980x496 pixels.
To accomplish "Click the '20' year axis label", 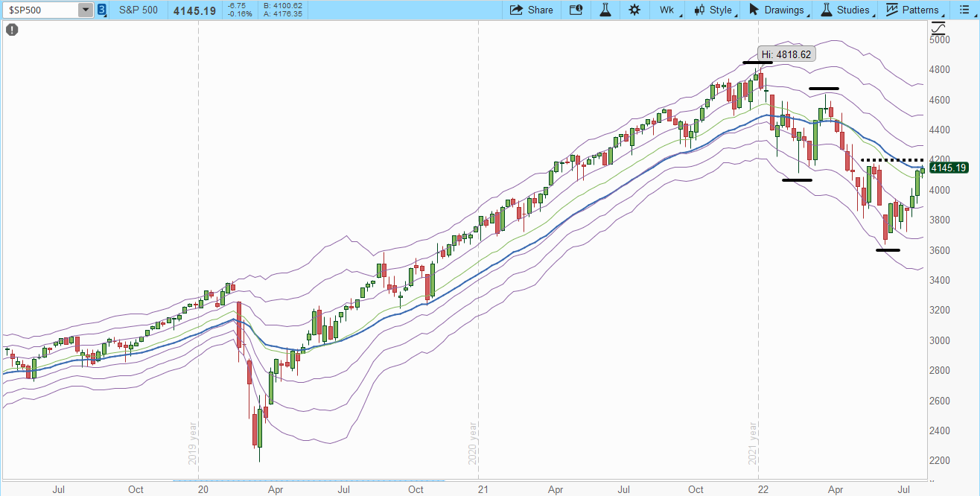I will tap(203, 489).
